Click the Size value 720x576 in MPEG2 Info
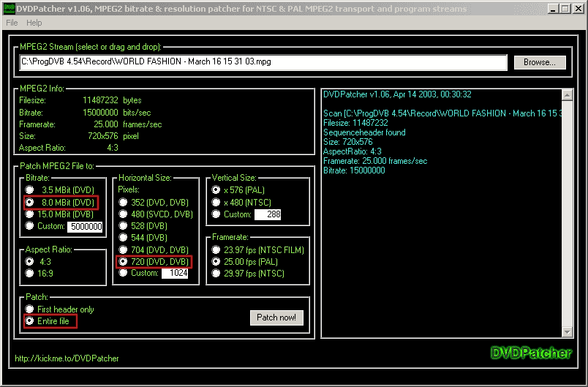Viewport: 588px width, 387px height. [102, 136]
